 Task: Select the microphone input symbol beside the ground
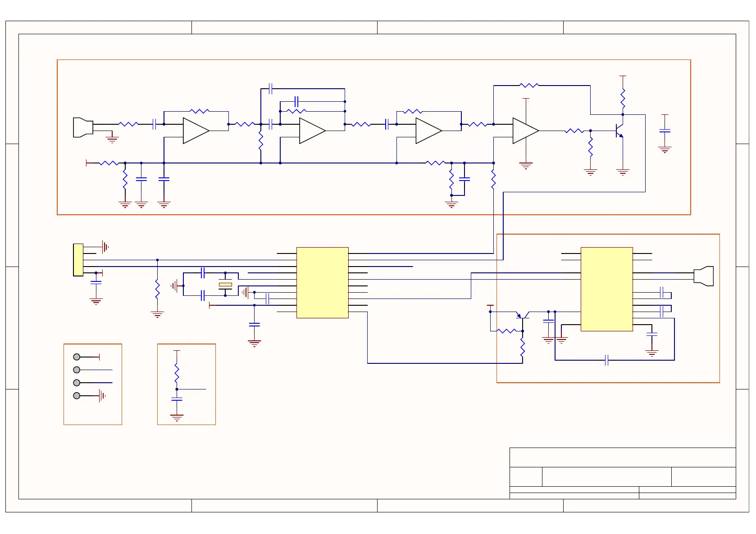tap(83, 127)
